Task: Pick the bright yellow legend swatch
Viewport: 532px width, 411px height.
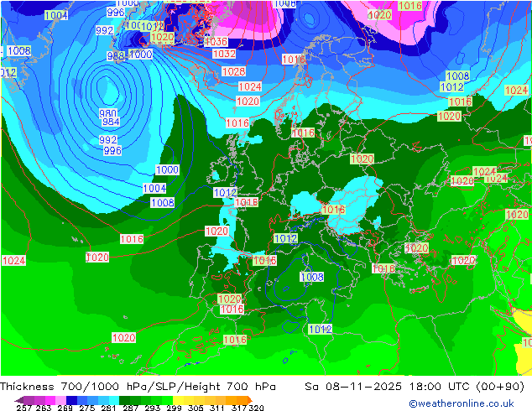Action: pyautogui.click(x=178, y=400)
